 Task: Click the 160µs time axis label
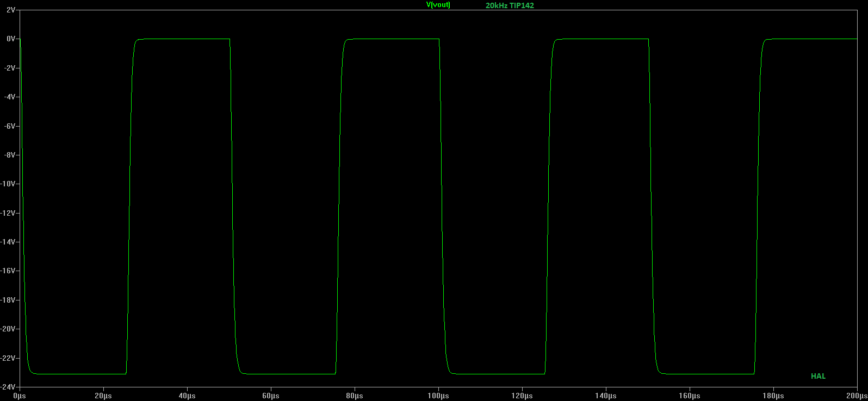(x=690, y=396)
